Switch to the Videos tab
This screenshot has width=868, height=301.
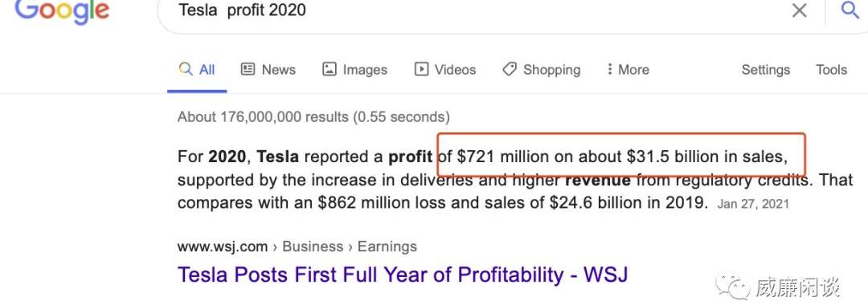click(x=445, y=70)
